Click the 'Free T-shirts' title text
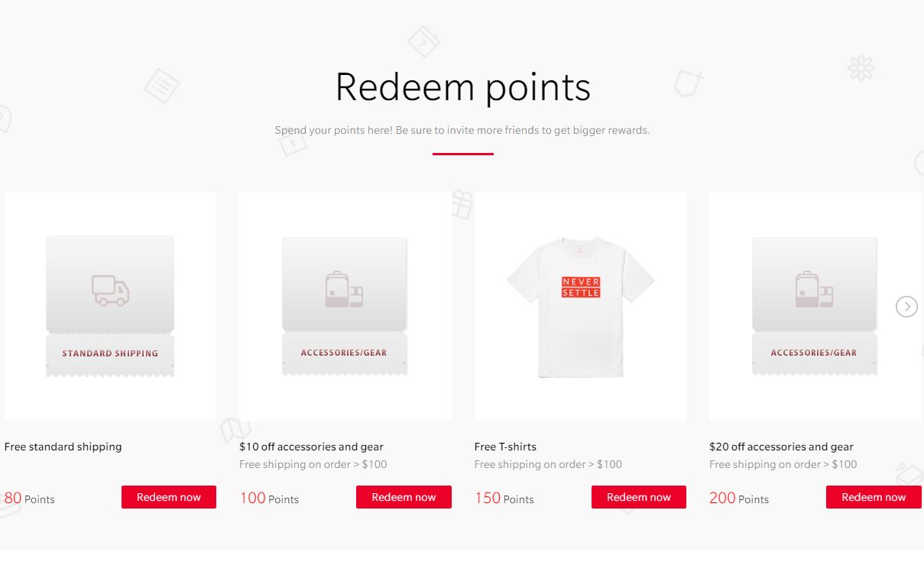Viewport: 924px width, 585px height. (505, 447)
